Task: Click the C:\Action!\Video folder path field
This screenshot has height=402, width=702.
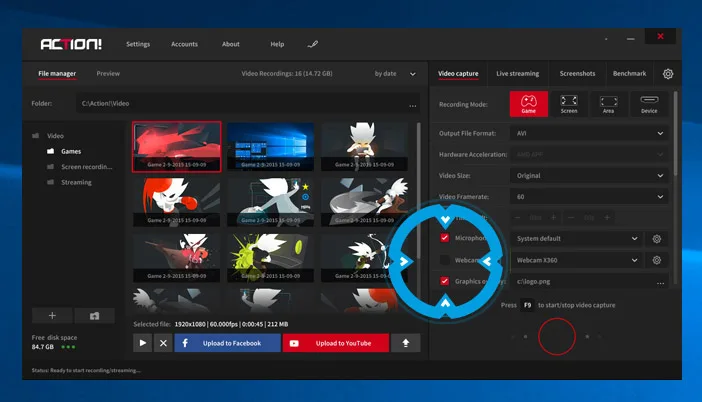Action: (x=248, y=103)
